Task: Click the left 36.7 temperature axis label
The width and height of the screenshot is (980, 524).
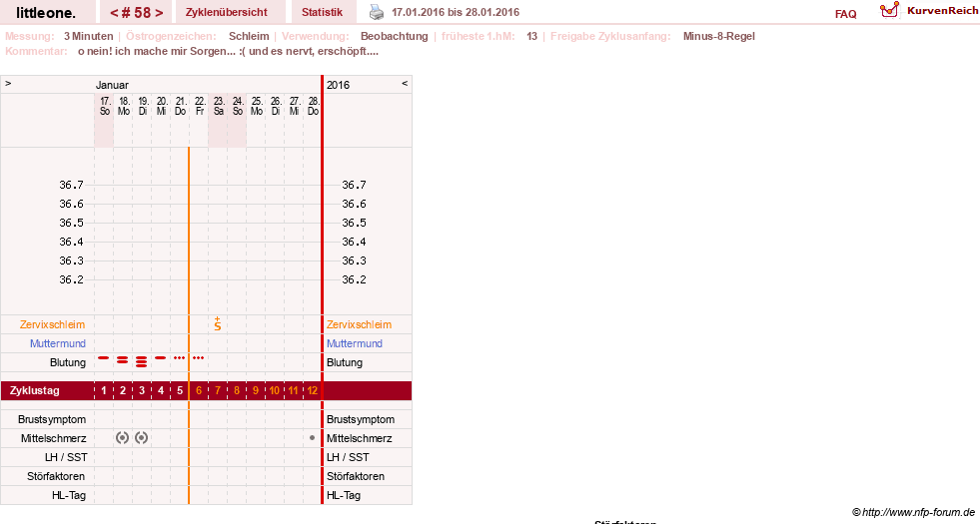Action: (71, 185)
